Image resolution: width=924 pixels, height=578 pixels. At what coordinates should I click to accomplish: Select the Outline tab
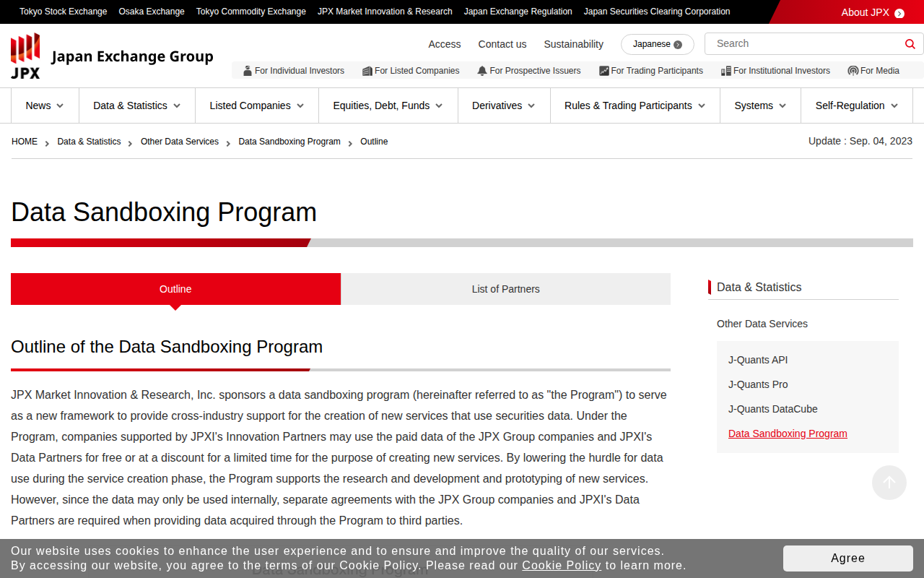175,289
